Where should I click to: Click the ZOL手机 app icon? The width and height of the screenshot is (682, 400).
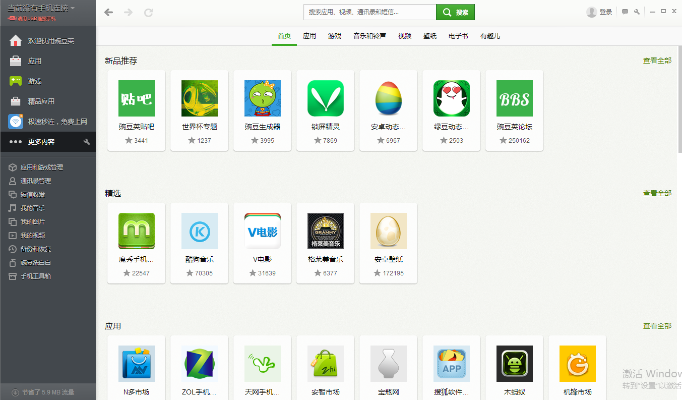pyautogui.click(x=198, y=363)
